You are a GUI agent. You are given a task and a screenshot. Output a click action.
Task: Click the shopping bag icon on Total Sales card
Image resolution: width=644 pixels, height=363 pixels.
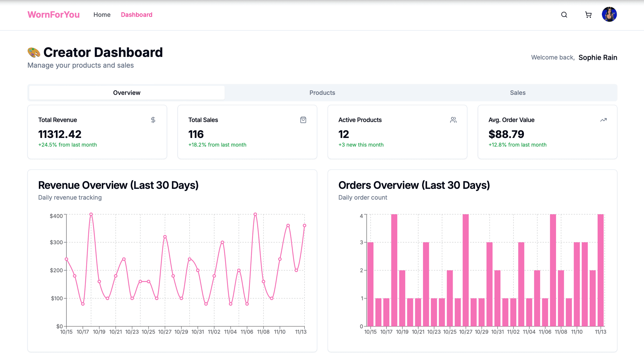(303, 120)
